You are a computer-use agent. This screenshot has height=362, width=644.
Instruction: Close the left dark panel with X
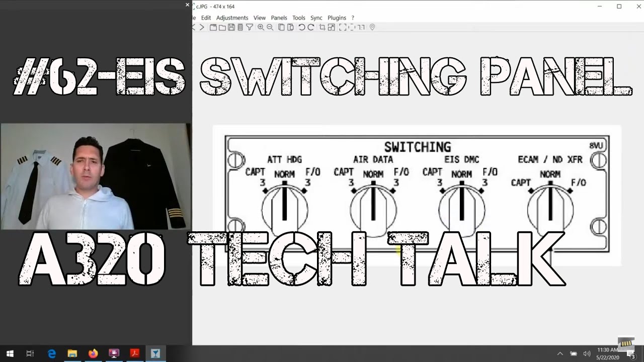[x=188, y=5]
